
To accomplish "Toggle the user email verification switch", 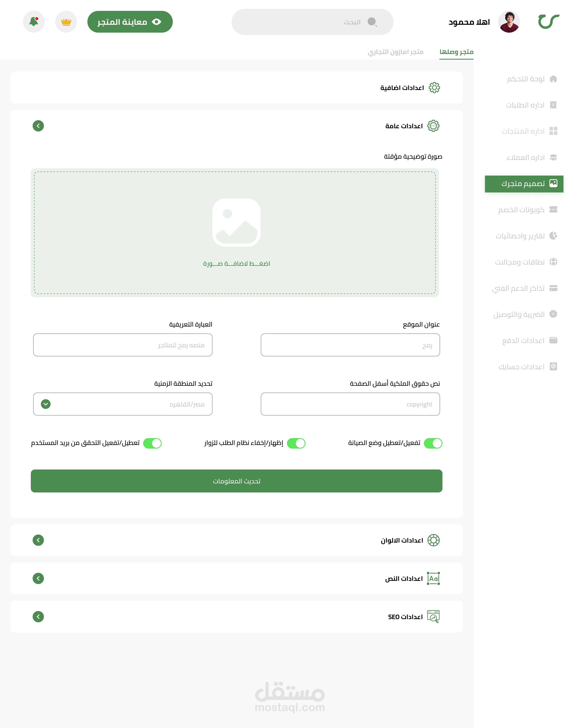I will tap(152, 443).
